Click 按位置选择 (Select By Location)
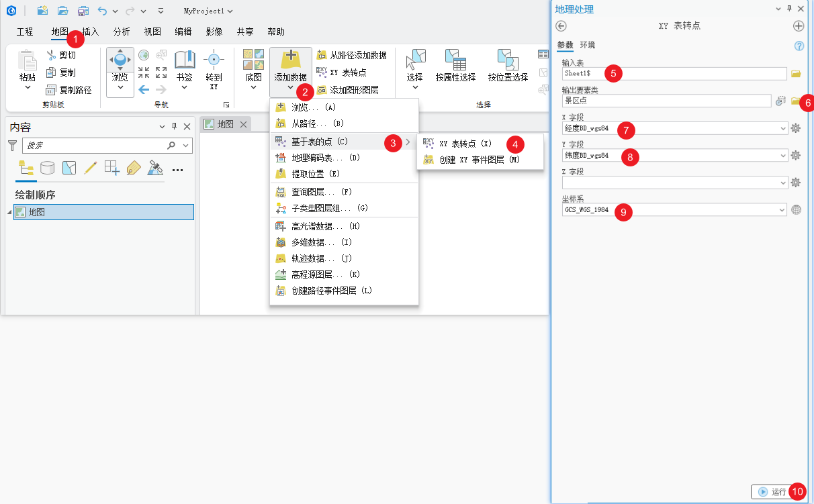The image size is (814, 504). pos(508,65)
